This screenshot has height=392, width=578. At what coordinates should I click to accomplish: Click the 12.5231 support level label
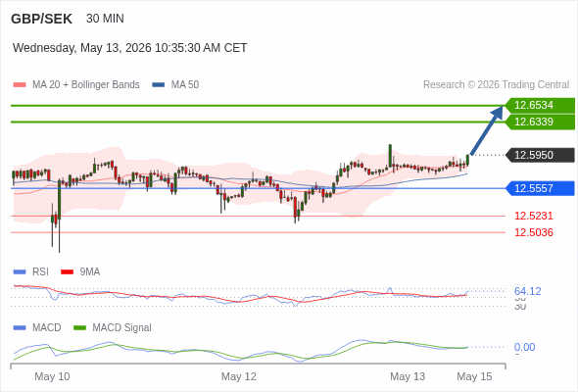pyautogui.click(x=534, y=216)
